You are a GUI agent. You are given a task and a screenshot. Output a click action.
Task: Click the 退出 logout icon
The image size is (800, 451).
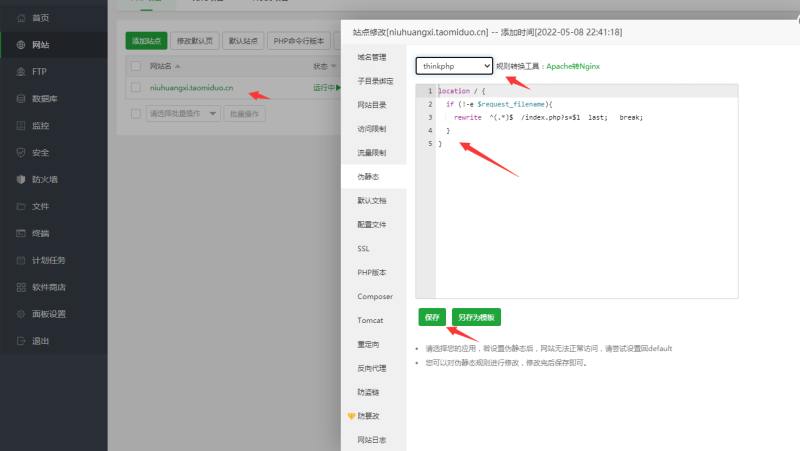(20, 341)
